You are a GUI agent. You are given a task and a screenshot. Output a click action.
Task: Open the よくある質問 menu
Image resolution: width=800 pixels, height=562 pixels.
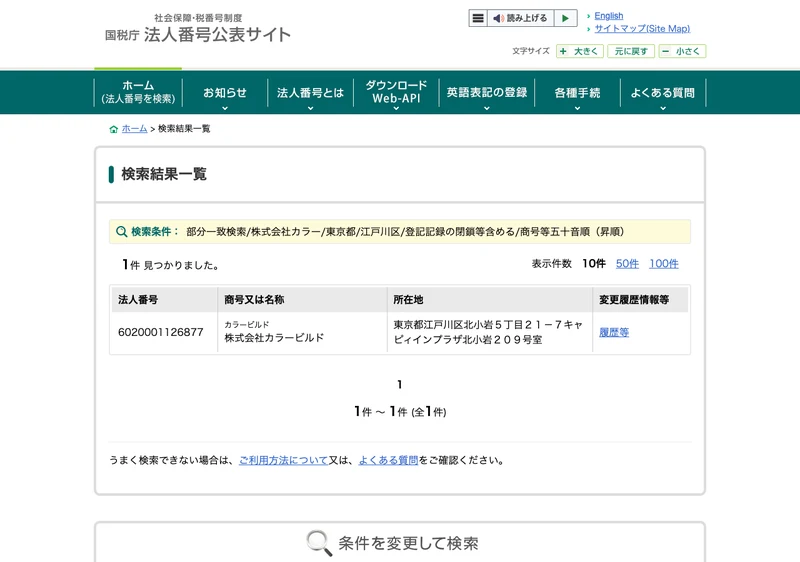coord(663,92)
